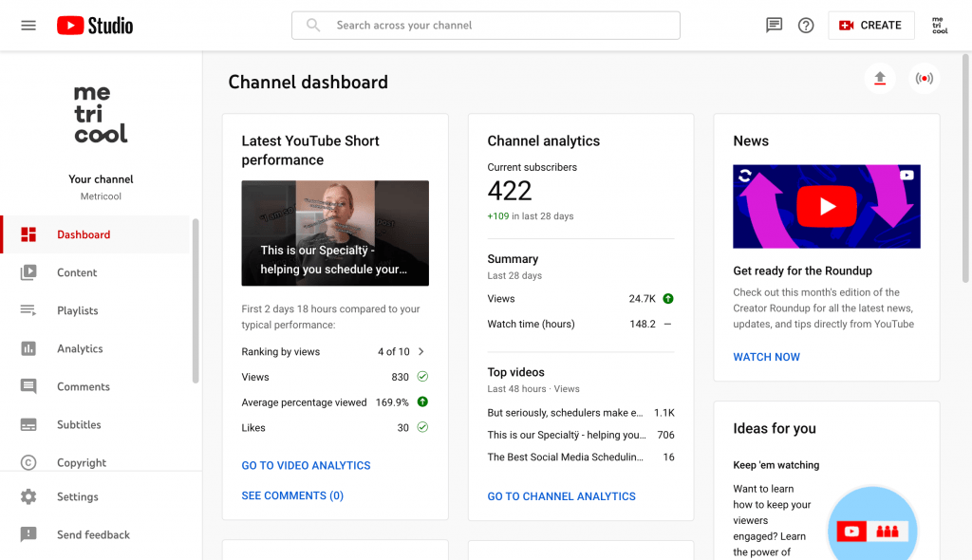Click GO TO VIDEO ANALYTICS link
The width and height of the screenshot is (972, 560).
point(307,466)
